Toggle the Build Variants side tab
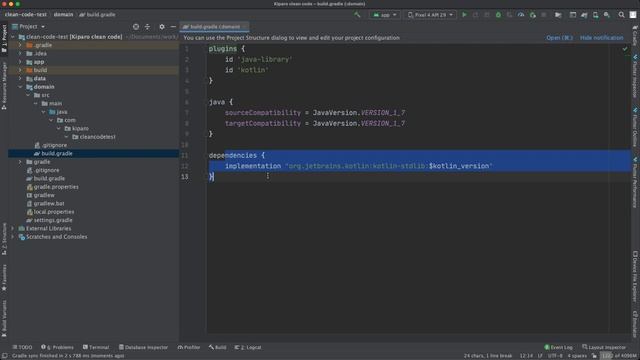This screenshot has height=360, width=640. pyautogui.click(x=4, y=318)
